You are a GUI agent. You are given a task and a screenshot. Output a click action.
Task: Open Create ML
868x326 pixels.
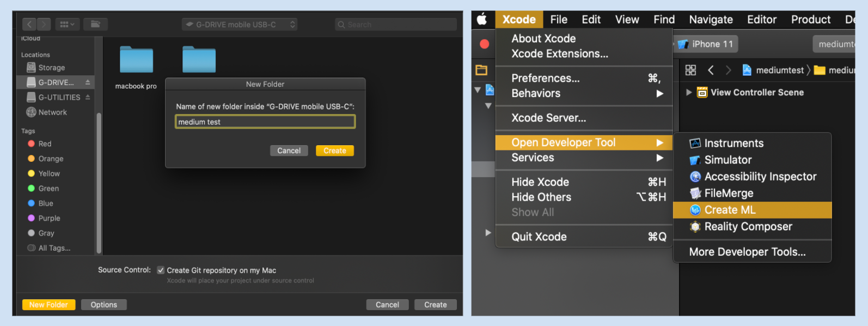click(x=752, y=210)
